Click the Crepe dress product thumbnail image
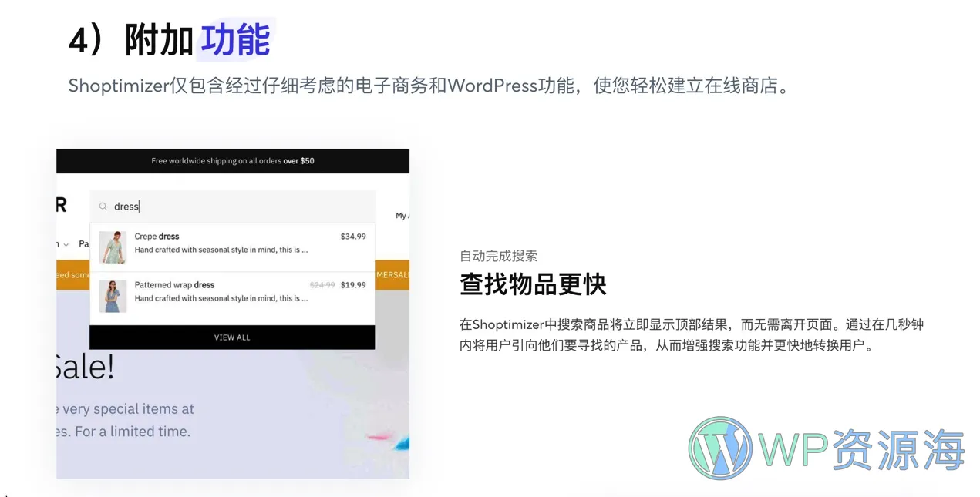The width and height of the screenshot is (980, 497). [112, 247]
